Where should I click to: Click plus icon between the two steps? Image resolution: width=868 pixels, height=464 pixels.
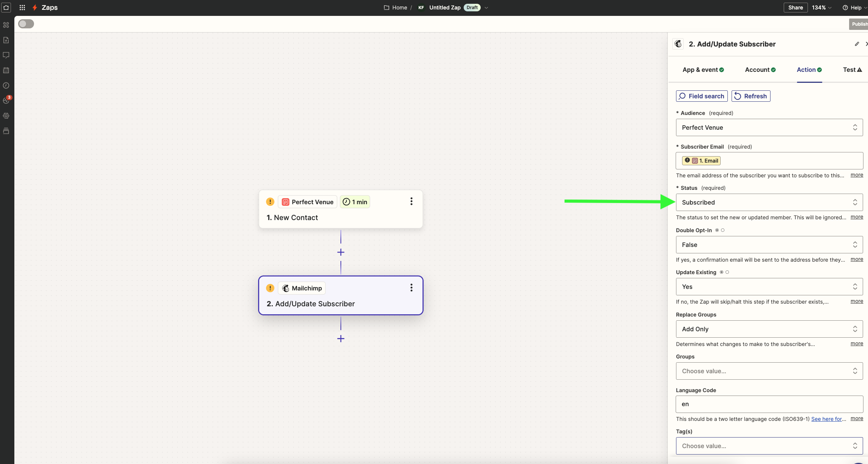coord(341,252)
